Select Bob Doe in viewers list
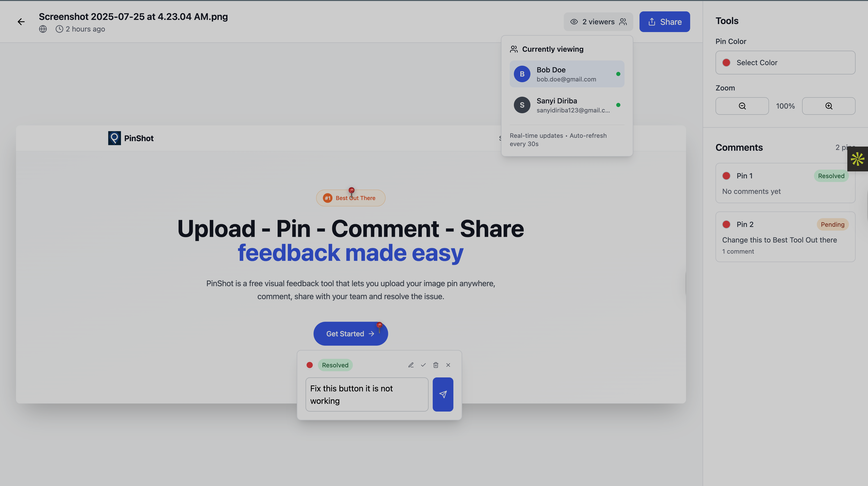This screenshot has height=486, width=868. point(567,74)
